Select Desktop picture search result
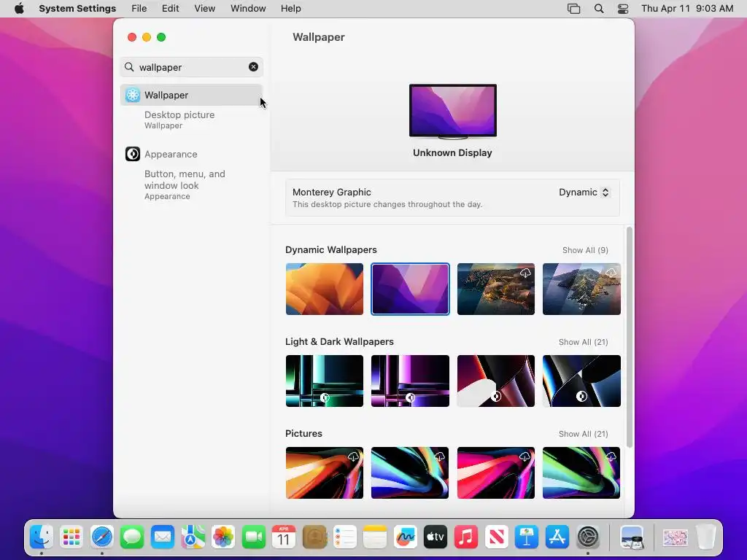This screenshot has height=560, width=747. click(x=179, y=120)
